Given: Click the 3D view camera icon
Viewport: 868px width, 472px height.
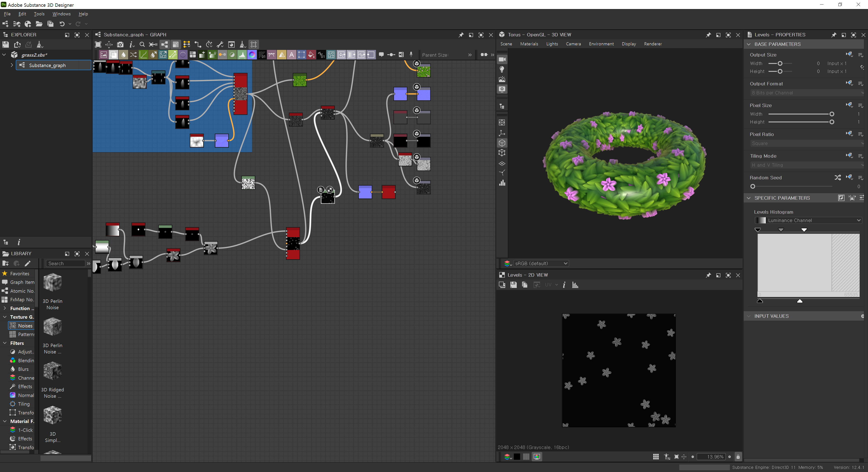Looking at the screenshot, I should point(502,59).
